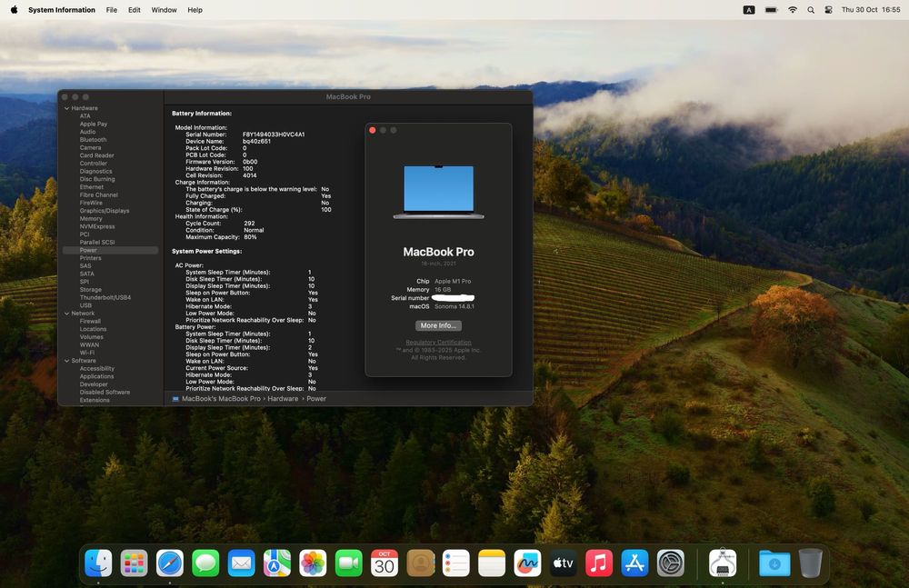
Task: Launch Safari from the Dock
Action: 170,563
